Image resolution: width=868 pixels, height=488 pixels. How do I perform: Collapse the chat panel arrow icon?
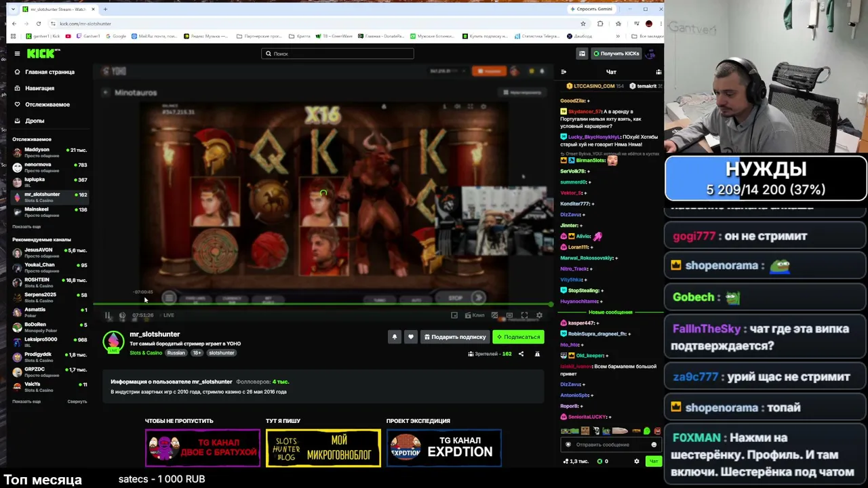tap(564, 72)
